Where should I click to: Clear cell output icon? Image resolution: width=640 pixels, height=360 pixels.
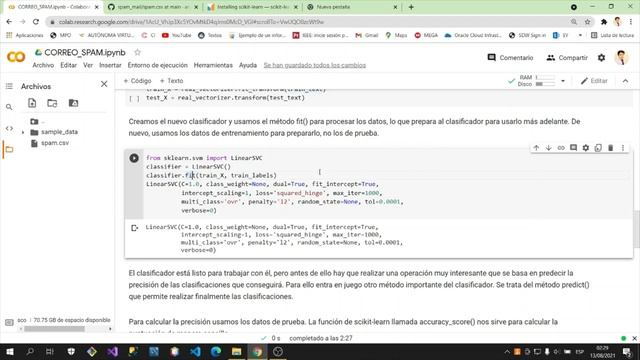point(134,228)
